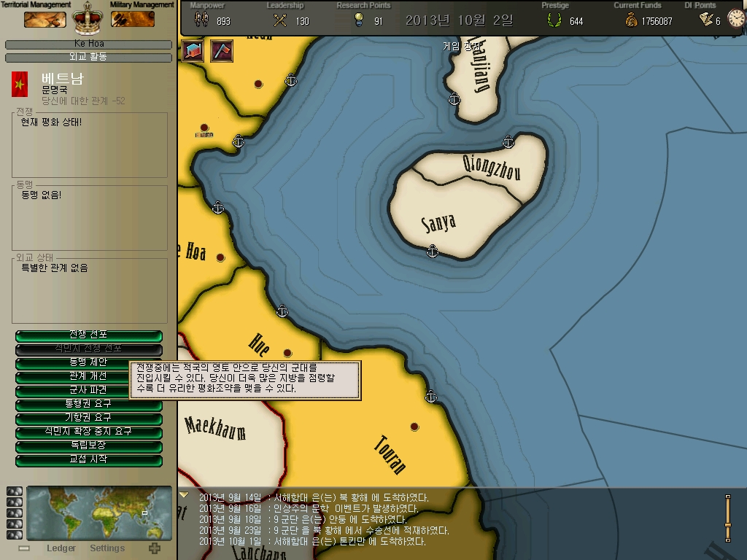Click 독립보장 to guarantee independence

point(88,446)
